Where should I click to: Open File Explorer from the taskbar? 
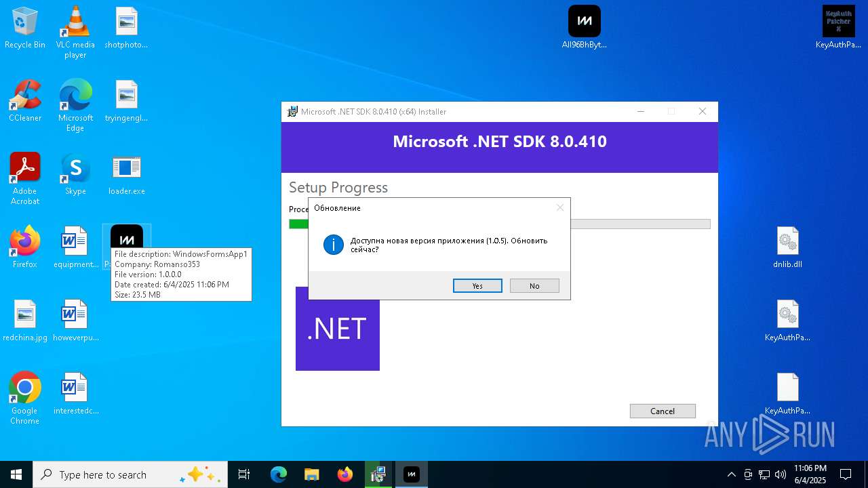tap(311, 474)
